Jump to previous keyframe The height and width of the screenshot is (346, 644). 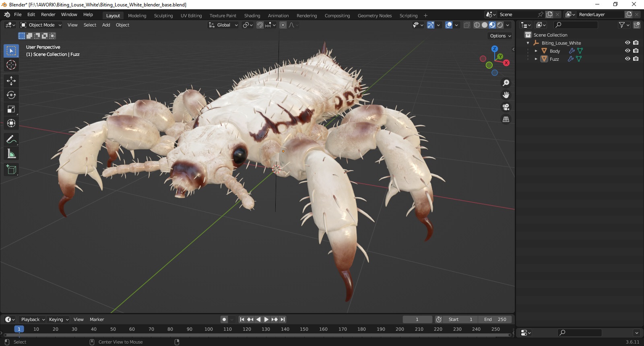250,319
